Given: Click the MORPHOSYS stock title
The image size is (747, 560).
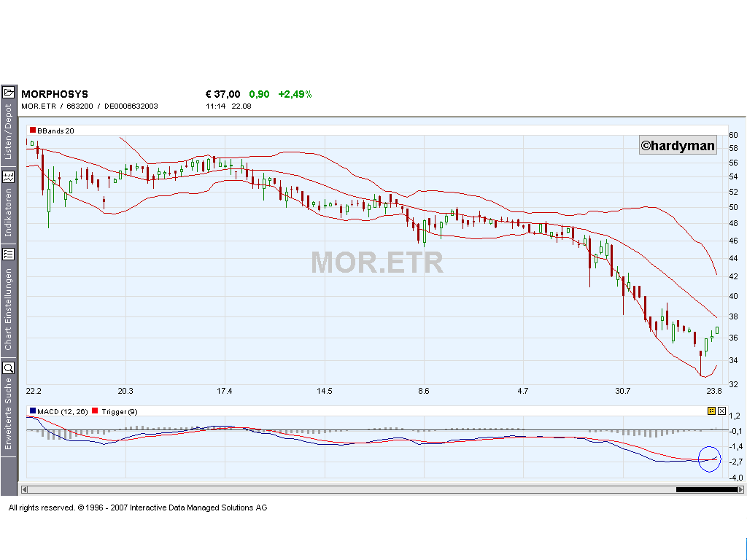Looking at the screenshot, I should tap(55, 94).
